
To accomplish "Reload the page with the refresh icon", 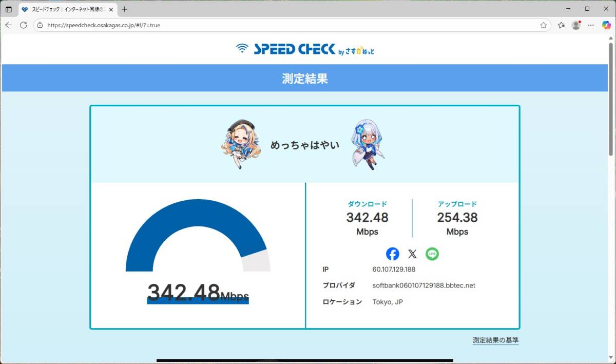I will [x=24, y=25].
